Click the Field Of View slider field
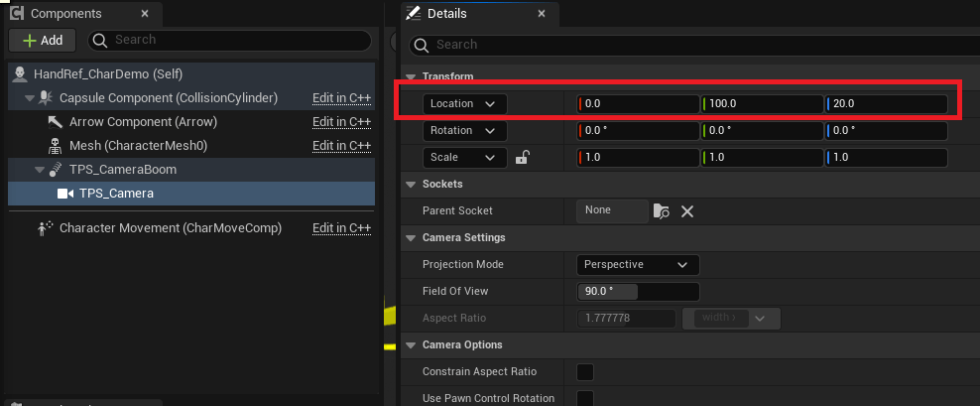 click(638, 292)
